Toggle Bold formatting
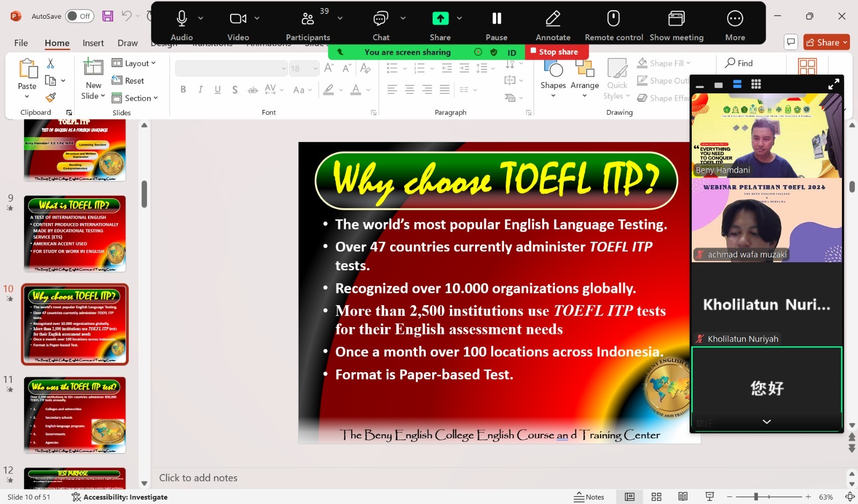 183,90
